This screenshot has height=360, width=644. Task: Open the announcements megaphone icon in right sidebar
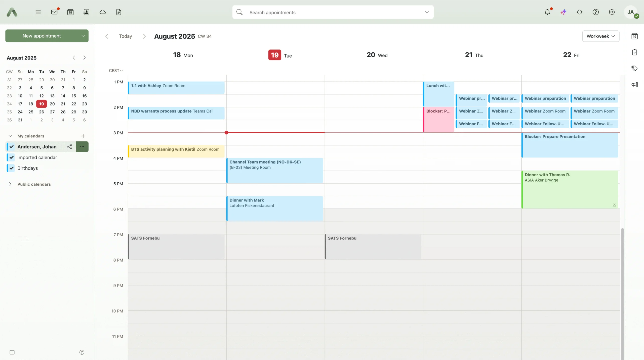click(x=634, y=84)
